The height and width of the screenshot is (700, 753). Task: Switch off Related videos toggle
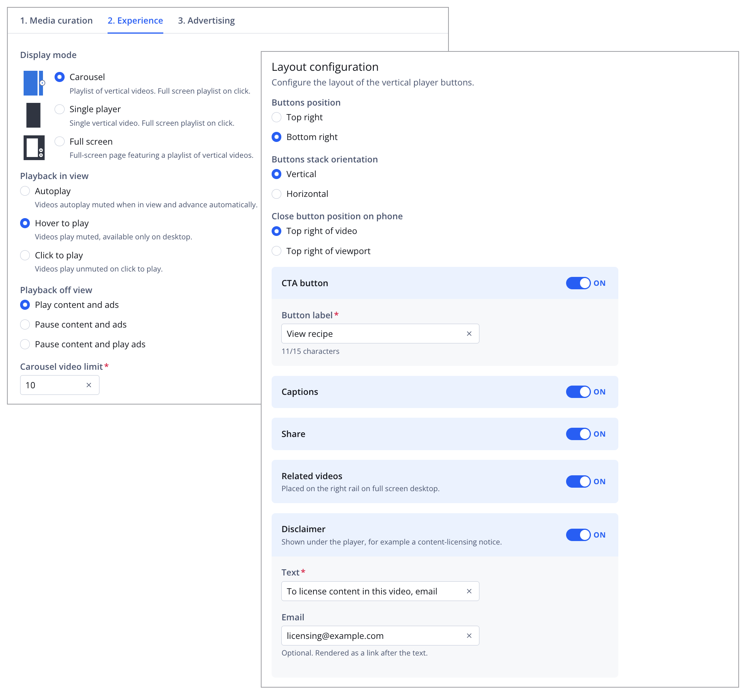578,481
